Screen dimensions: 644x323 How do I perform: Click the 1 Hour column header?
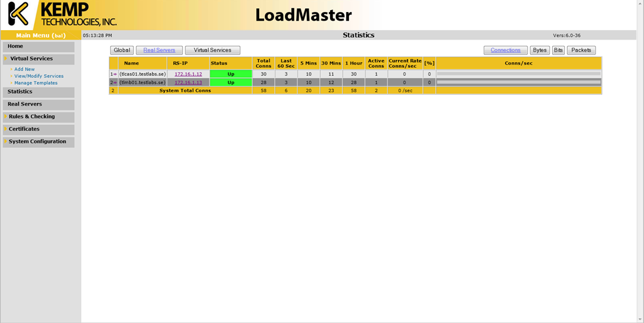[353, 63]
